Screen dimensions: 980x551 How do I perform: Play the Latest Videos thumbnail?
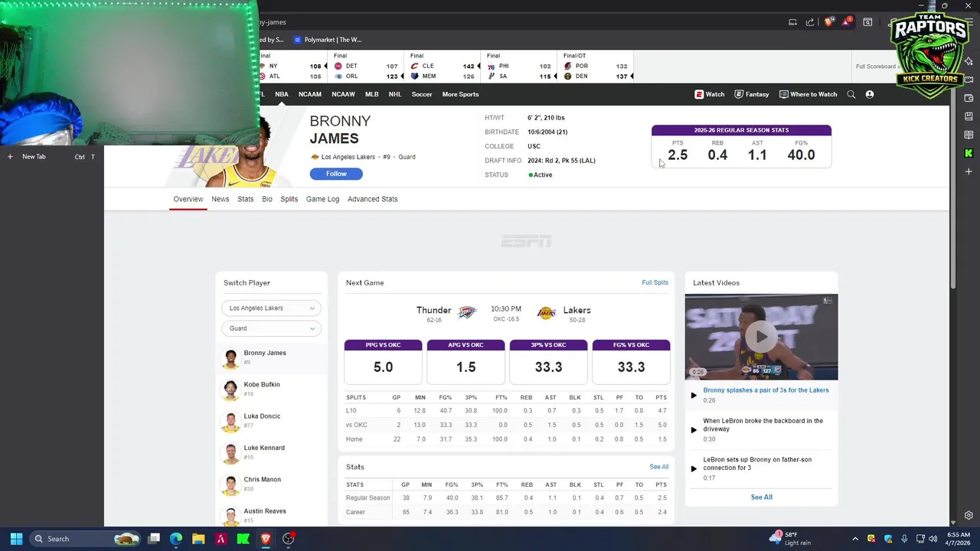point(761,337)
